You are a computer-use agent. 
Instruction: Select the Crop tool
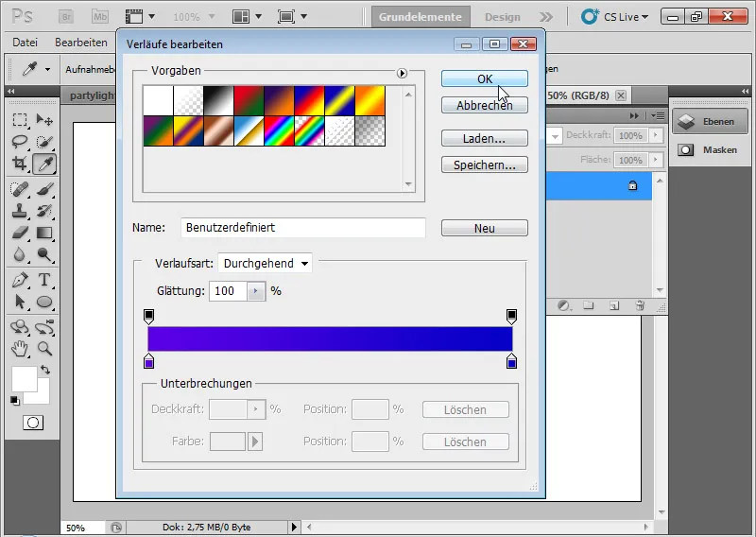20,164
